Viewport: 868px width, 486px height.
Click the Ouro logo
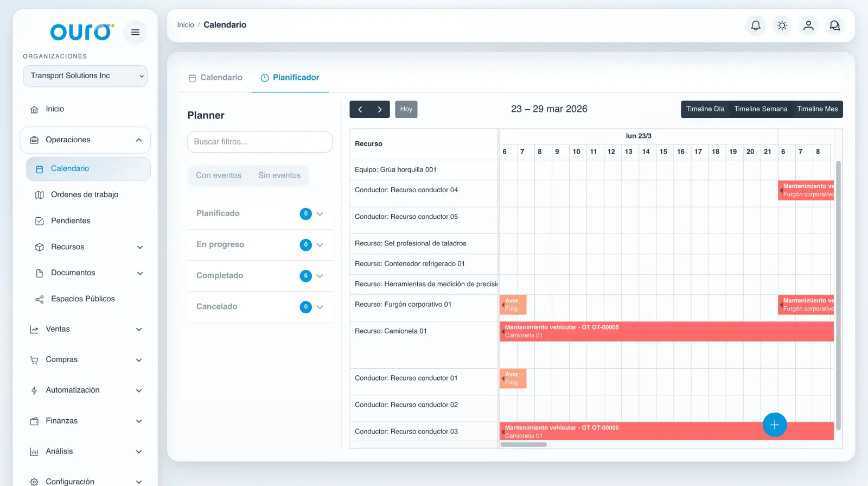tap(82, 32)
